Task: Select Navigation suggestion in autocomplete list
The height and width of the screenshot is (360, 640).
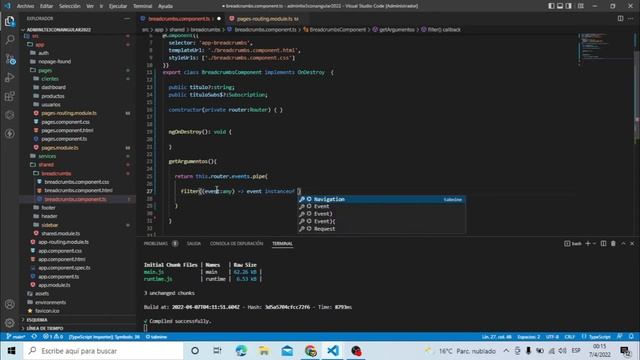Action: point(381,199)
